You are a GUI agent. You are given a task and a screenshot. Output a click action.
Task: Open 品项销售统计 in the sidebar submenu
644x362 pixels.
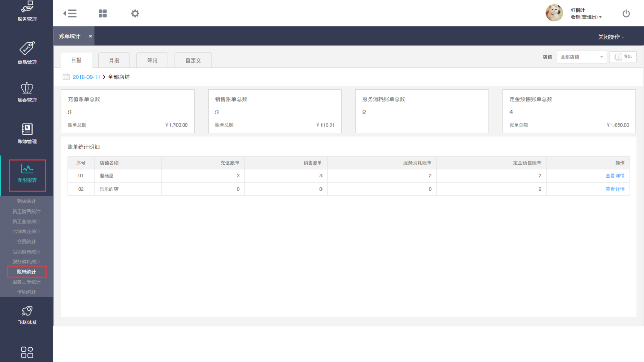(x=26, y=252)
